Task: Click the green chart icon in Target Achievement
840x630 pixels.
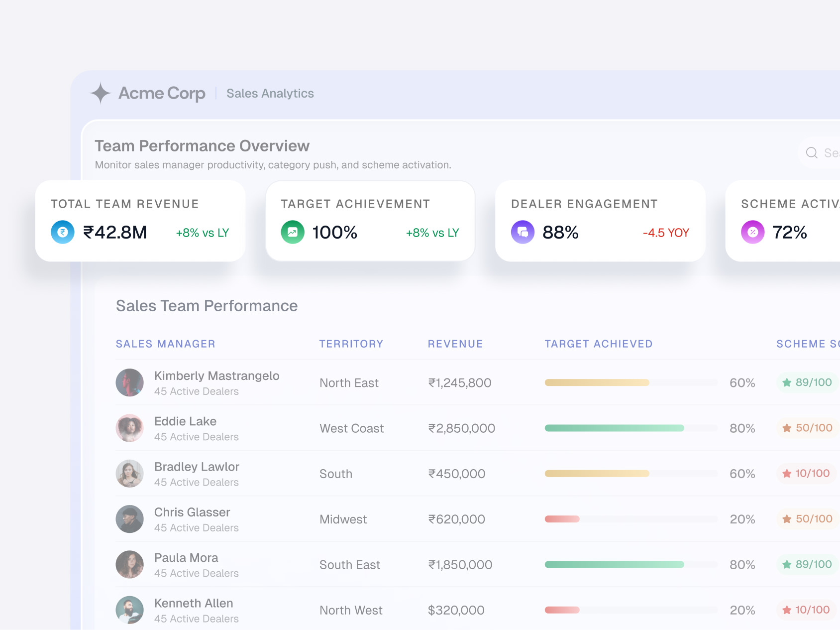Action: (x=293, y=232)
